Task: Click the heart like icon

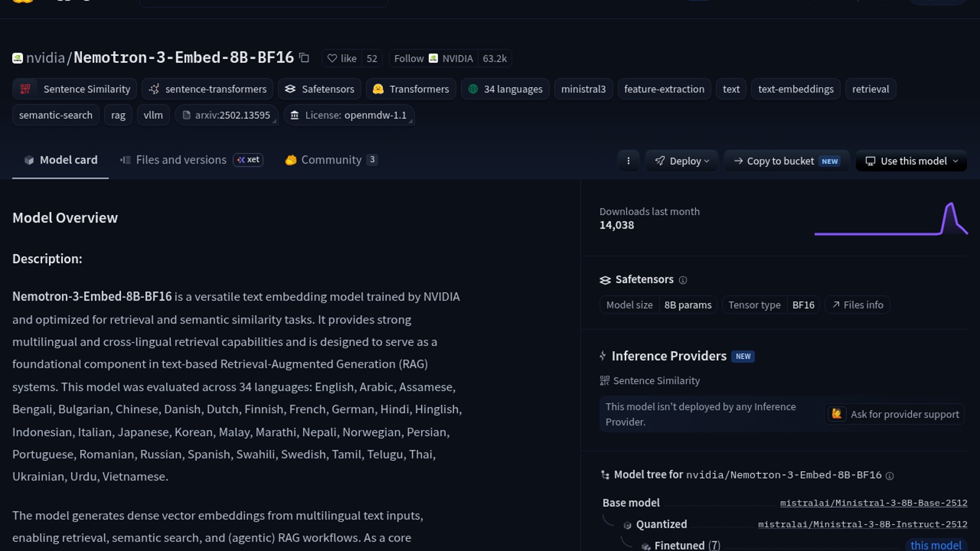Action: coord(332,59)
